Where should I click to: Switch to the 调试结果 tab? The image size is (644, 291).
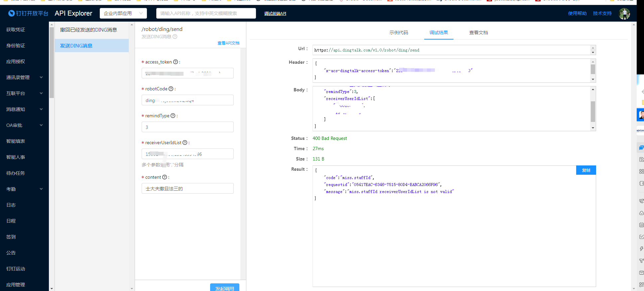(x=439, y=33)
